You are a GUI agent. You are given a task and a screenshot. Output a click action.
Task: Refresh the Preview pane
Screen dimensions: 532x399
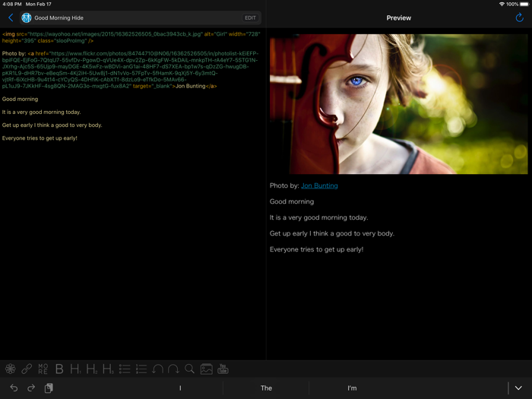tap(519, 17)
